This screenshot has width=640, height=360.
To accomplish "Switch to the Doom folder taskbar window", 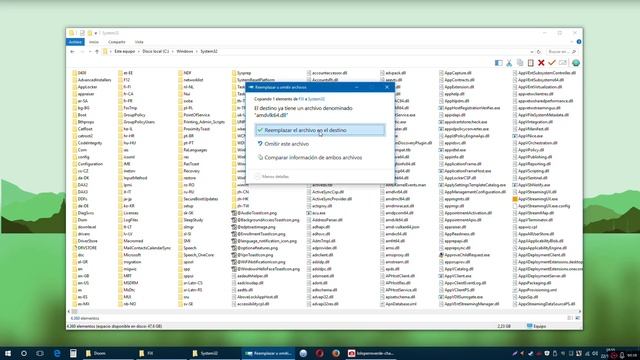I will [108, 353].
